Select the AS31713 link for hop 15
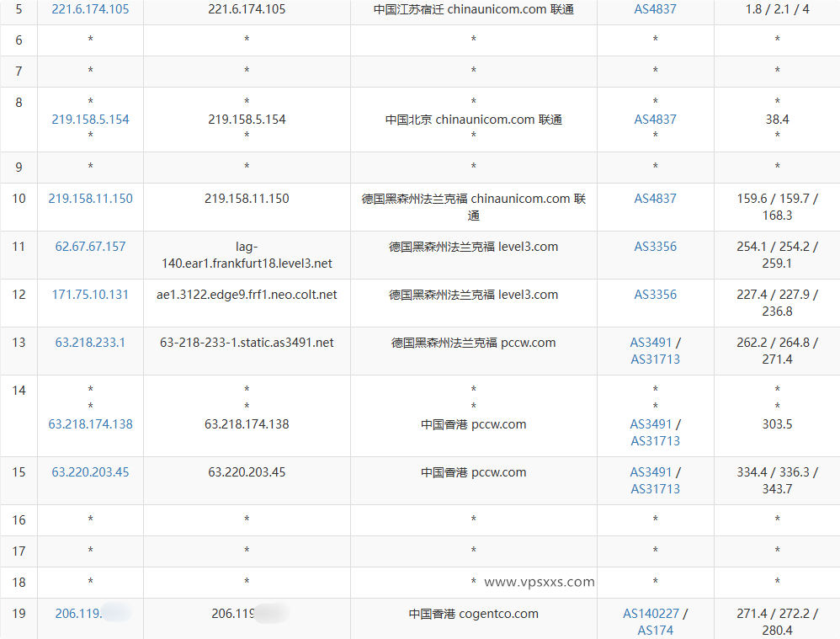840x639 pixels. [x=655, y=489]
